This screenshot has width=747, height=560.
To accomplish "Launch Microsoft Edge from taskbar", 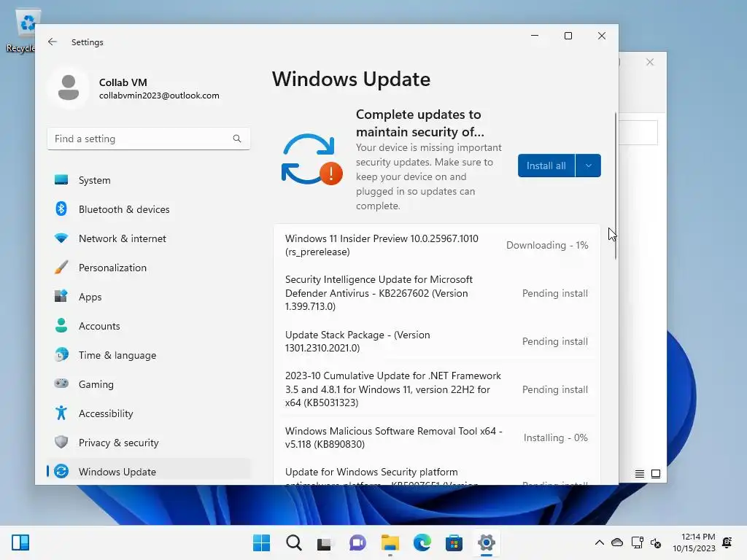I will [422, 542].
